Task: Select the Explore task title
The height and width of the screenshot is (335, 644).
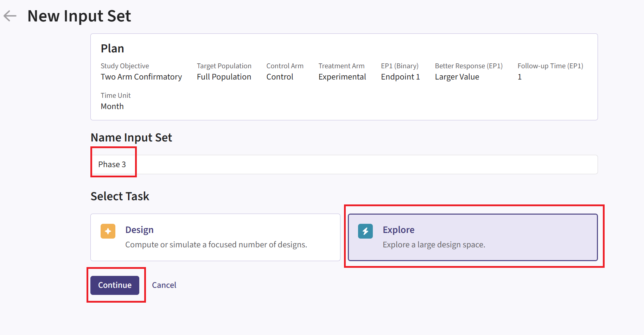Action: coord(398,230)
